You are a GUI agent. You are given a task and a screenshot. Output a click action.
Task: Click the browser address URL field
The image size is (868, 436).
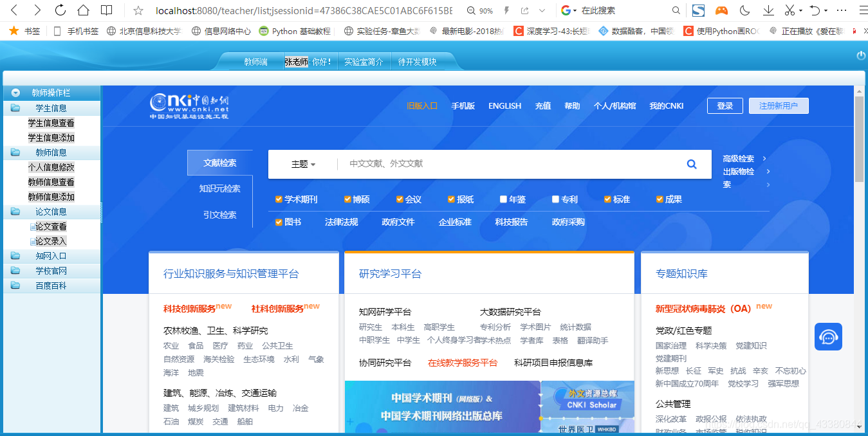(304, 11)
